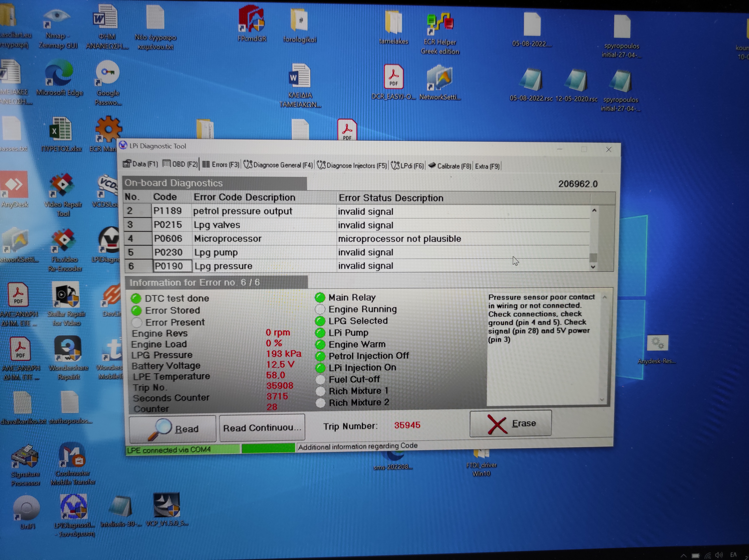Click Read Continuous button
This screenshot has height=560, width=749.
pyautogui.click(x=262, y=428)
